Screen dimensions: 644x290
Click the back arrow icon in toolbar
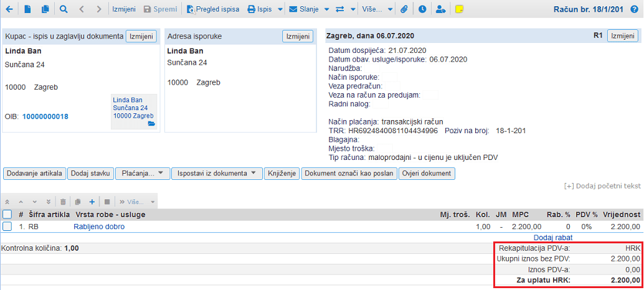coord(10,9)
